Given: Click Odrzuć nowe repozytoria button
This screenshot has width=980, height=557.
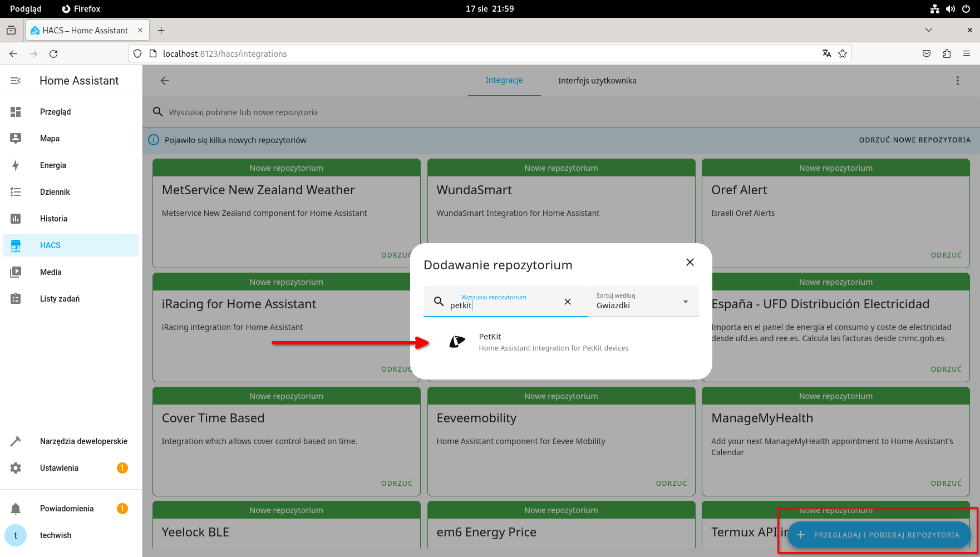Looking at the screenshot, I should (x=914, y=140).
